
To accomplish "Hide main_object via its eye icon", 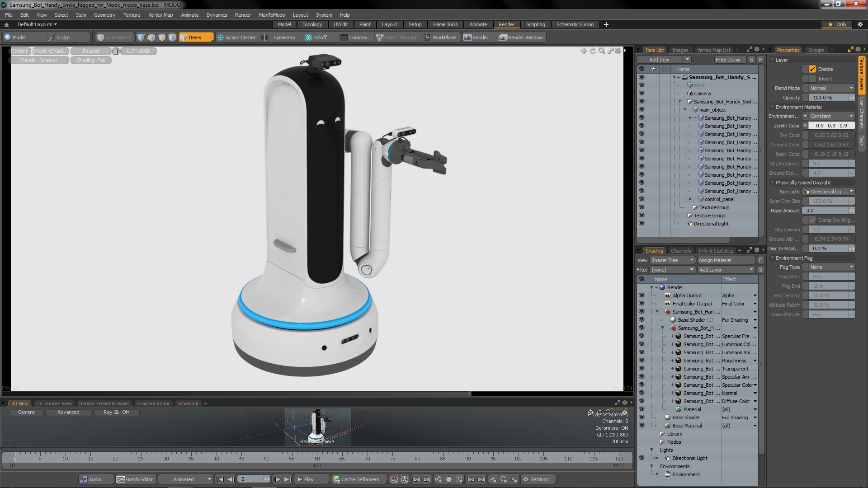I will tap(642, 110).
